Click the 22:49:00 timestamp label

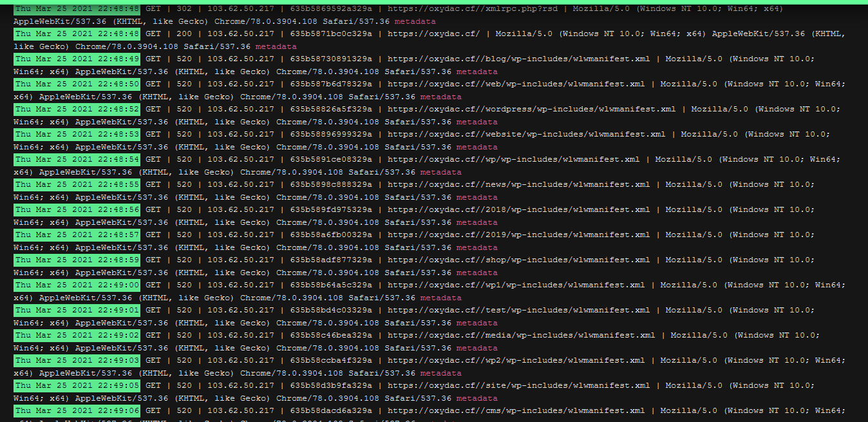pos(77,285)
